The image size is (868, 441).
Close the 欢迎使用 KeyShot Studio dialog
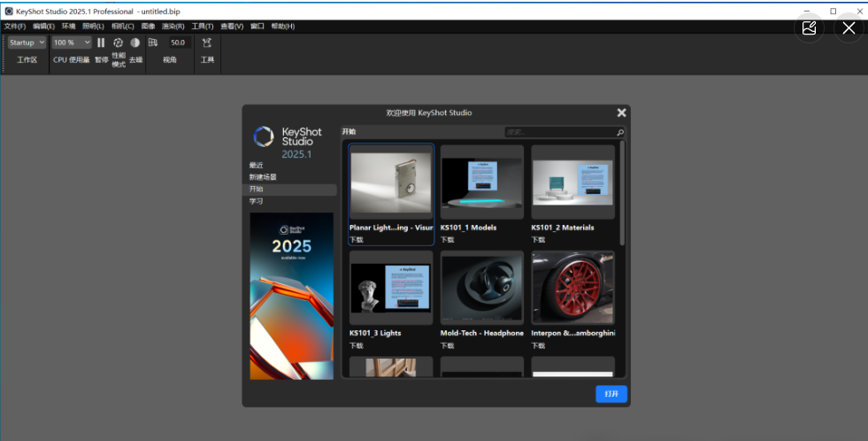coord(622,112)
